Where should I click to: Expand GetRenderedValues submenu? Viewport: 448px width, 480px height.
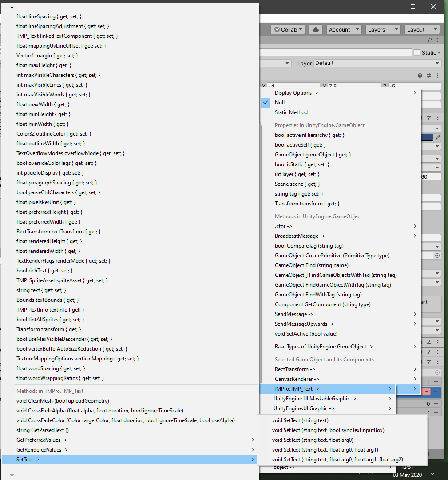(x=131, y=450)
